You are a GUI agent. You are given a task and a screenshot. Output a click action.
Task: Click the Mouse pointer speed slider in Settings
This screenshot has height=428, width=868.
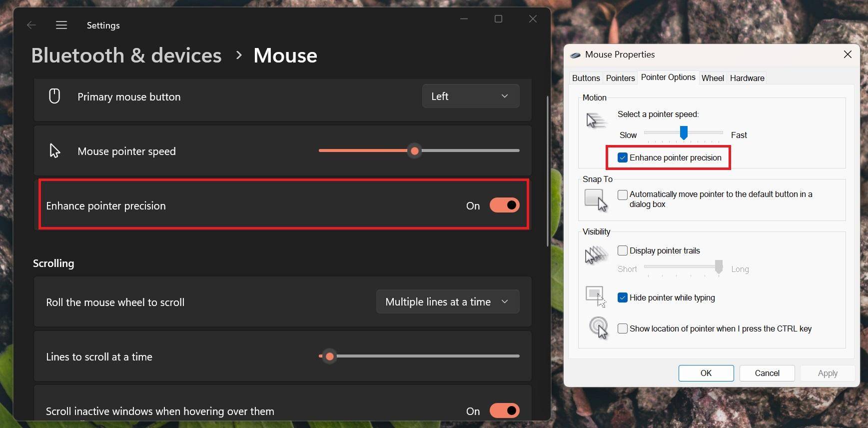[x=419, y=150]
